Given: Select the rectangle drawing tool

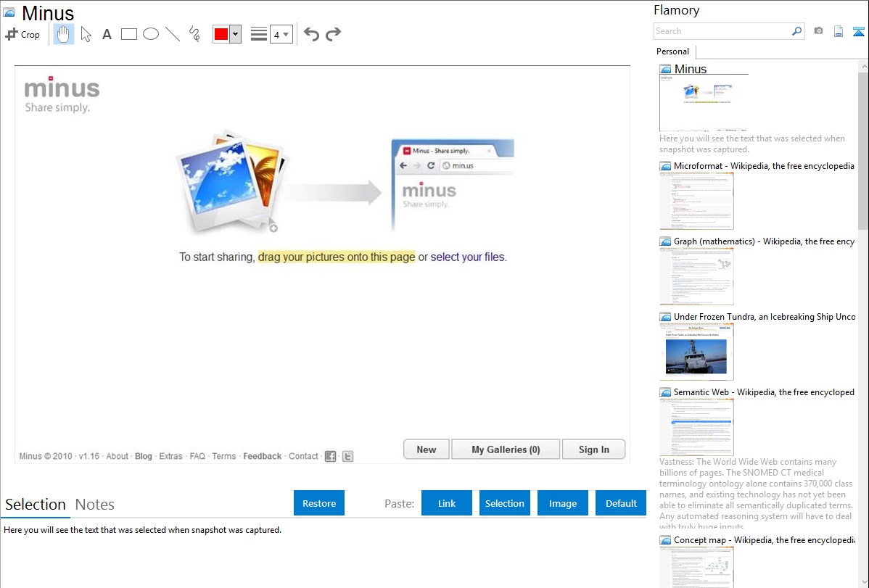Looking at the screenshot, I should pyautogui.click(x=128, y=34).
